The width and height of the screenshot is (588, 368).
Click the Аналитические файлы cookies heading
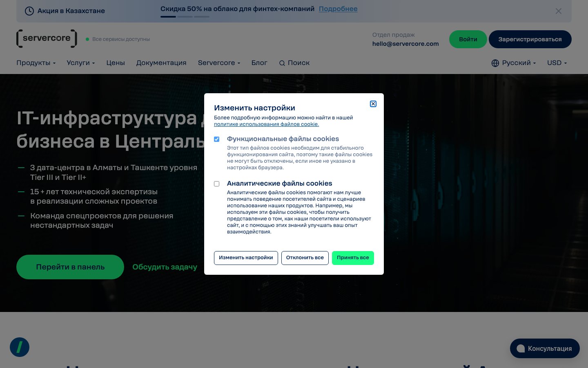tap(280, 184)
